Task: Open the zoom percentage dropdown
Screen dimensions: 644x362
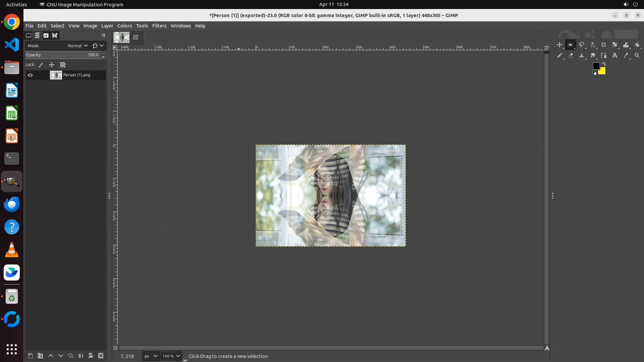Action: click(x=178, y=356)
